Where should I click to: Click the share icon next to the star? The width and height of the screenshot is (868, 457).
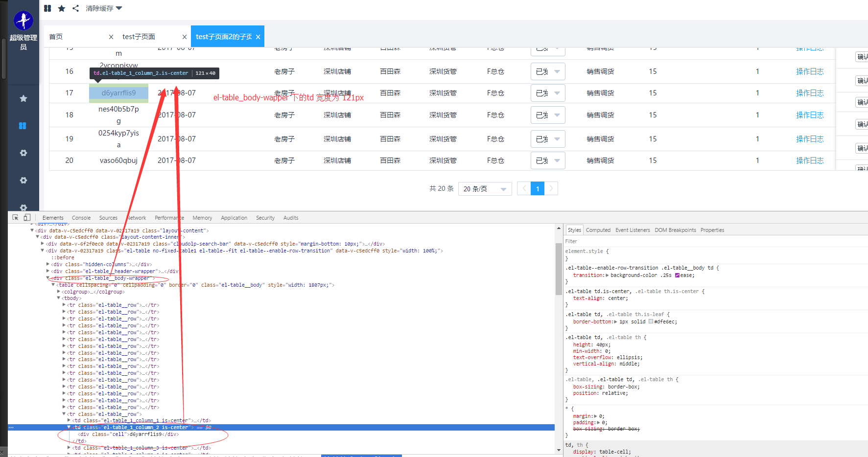[x=76, y=8]
